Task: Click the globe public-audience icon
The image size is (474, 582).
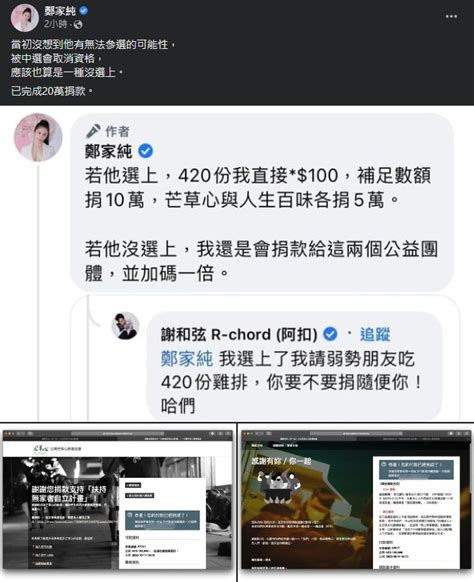Action: click(78, 24)
